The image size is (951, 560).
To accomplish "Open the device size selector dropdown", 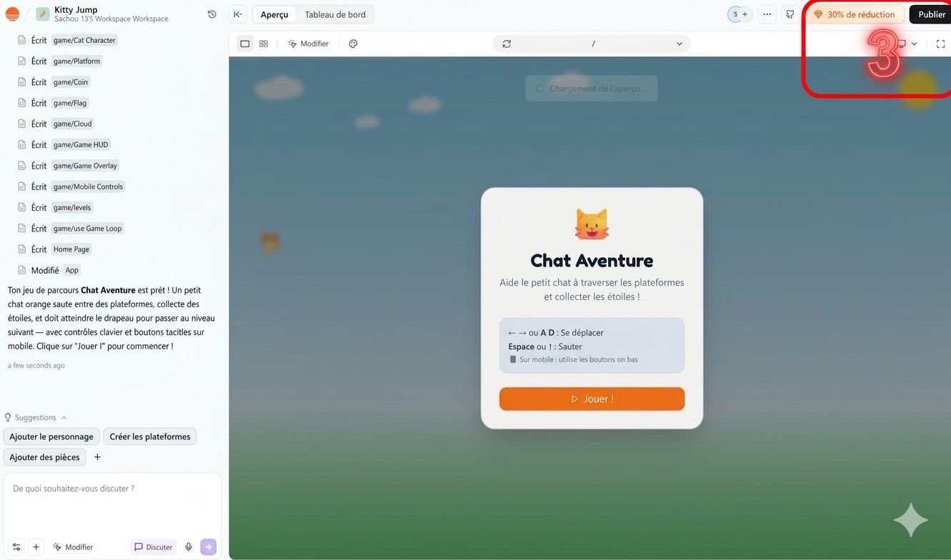I will [x=907, y=44].
